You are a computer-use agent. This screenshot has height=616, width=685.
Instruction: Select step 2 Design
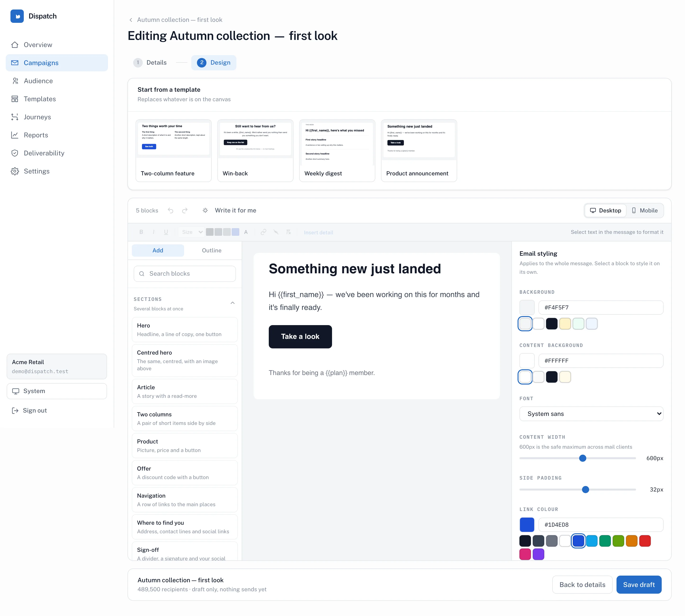(214, 63)
